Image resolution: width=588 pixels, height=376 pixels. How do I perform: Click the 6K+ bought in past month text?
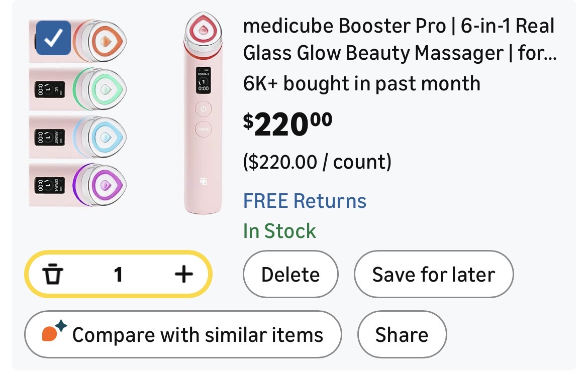(x=361, y=83)
